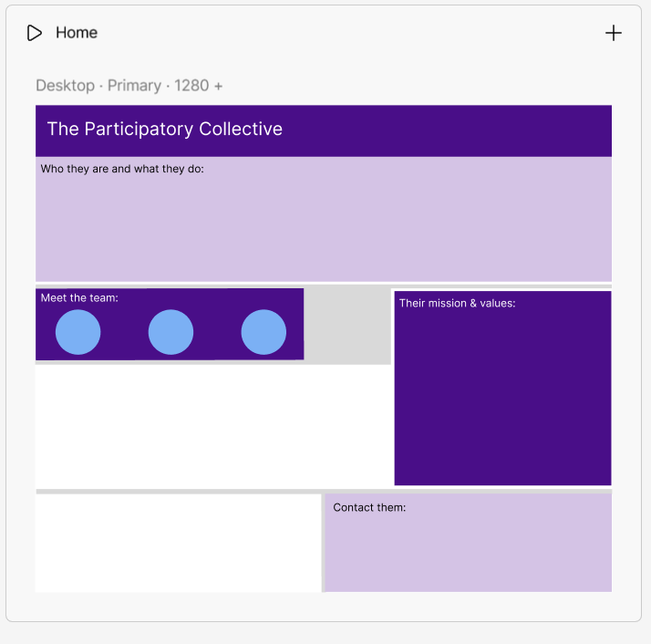Click the 'Contact them:' label
This screenshot has height=644, width=651.
click(369, 507)
